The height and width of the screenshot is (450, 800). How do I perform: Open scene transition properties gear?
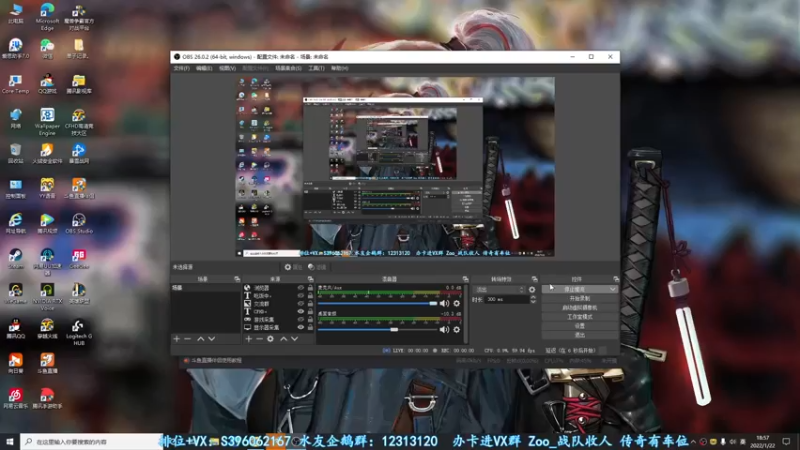click(532, 289)
